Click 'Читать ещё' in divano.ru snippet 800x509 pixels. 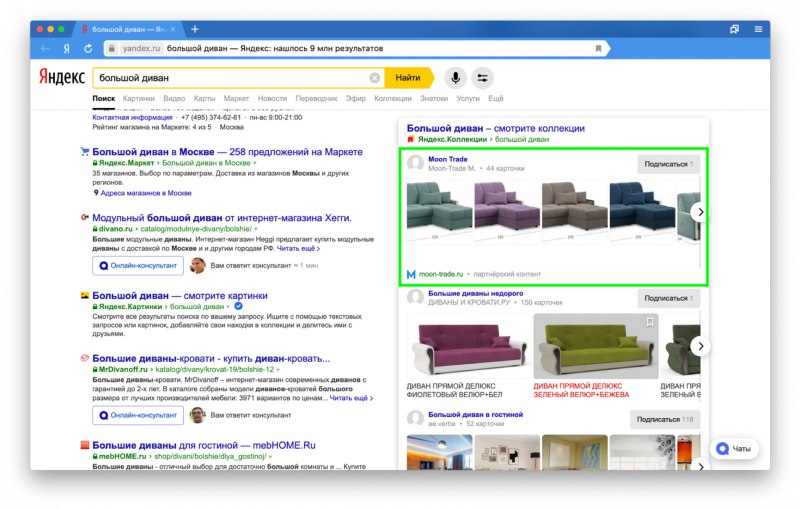(x=298, y=248)
